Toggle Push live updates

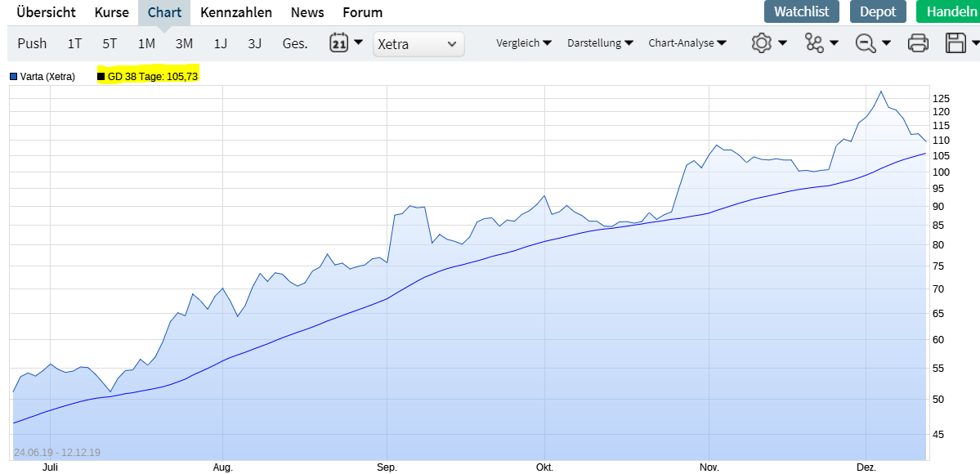click(x=32, y=43)
